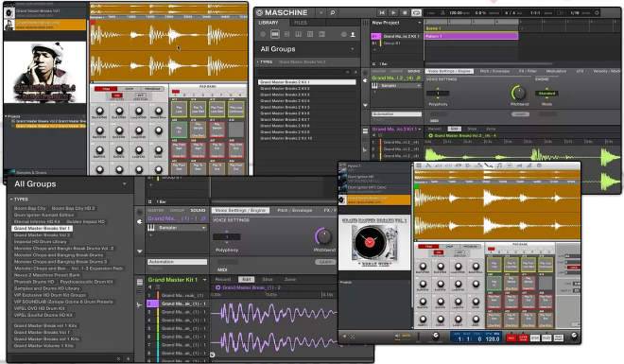Select the Samples browser icon under LIBRARY

[x=321, y=35]
